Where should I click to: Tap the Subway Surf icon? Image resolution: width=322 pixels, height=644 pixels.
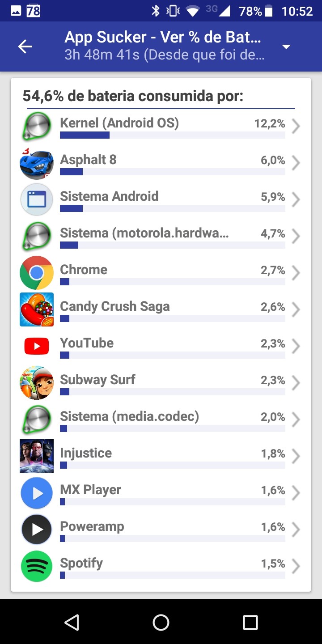(37, 383)
